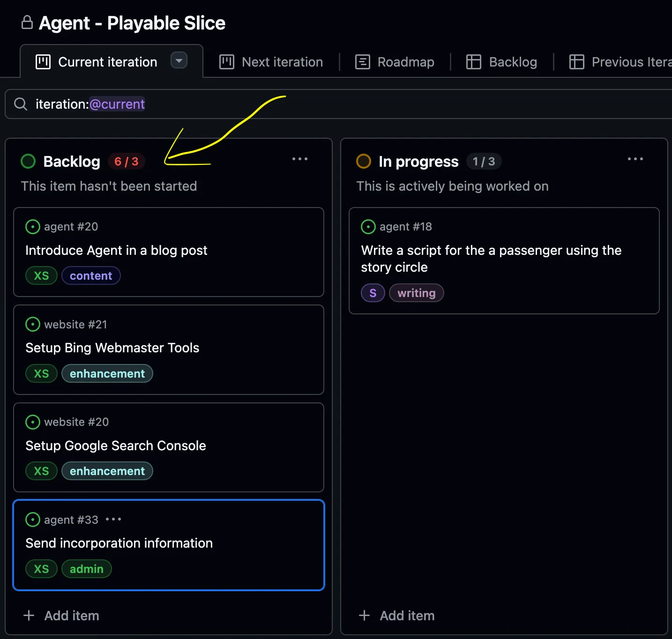Image resolution: width=672 pixels, height=639 pixels.
Task: Switch to the Next iteration tab
Action: click(271, 61)
